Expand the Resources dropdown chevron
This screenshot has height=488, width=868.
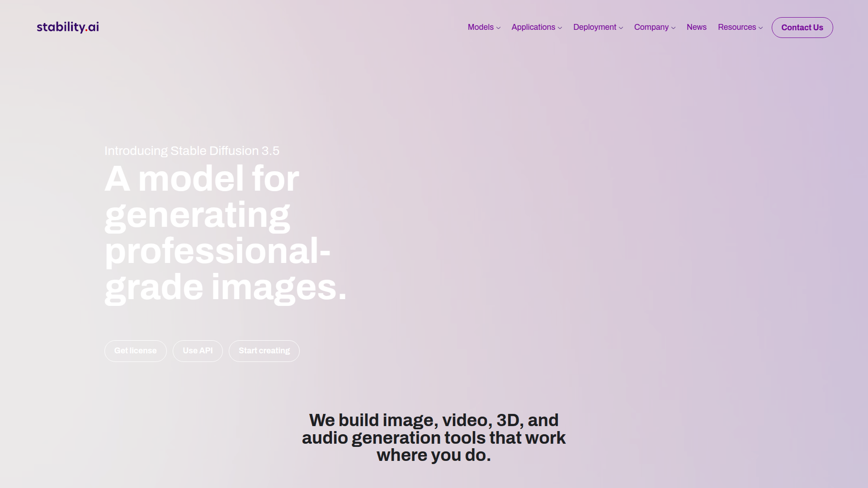[x=760, y=28]
